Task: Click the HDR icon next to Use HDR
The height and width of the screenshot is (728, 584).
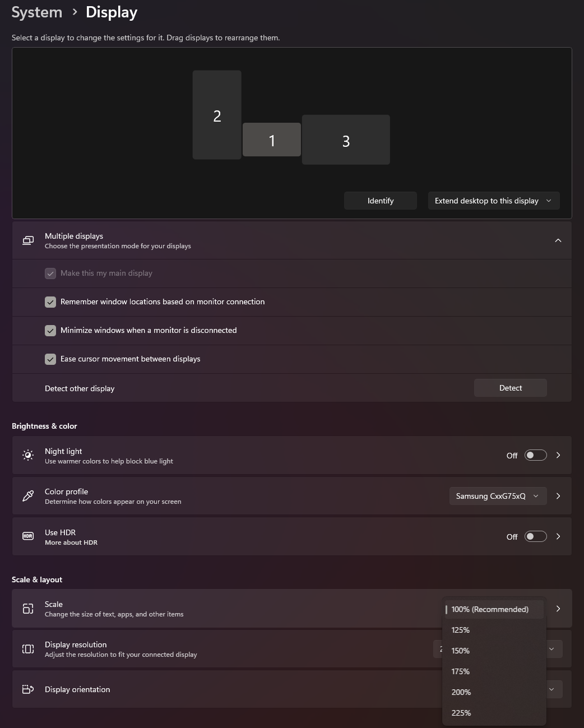Action: [28, 536]
